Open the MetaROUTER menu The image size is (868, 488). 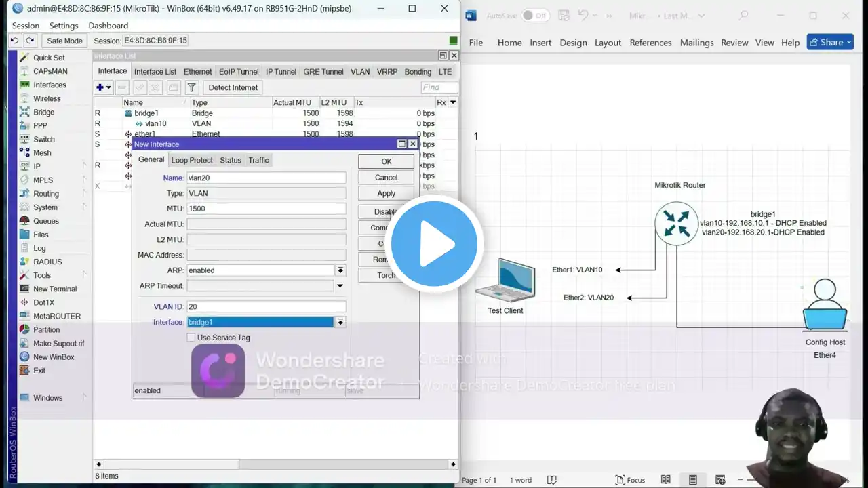57,316
